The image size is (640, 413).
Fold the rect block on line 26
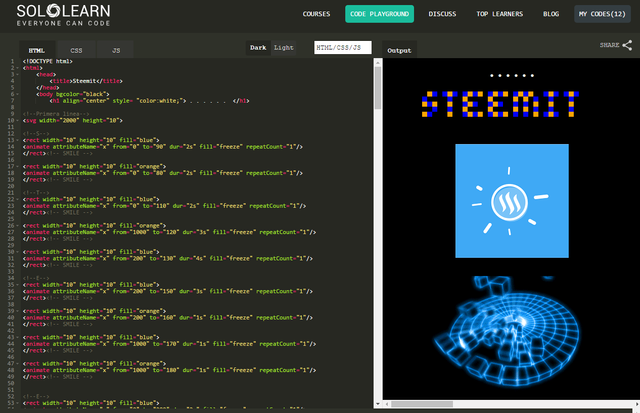click(x=18, y=226)
